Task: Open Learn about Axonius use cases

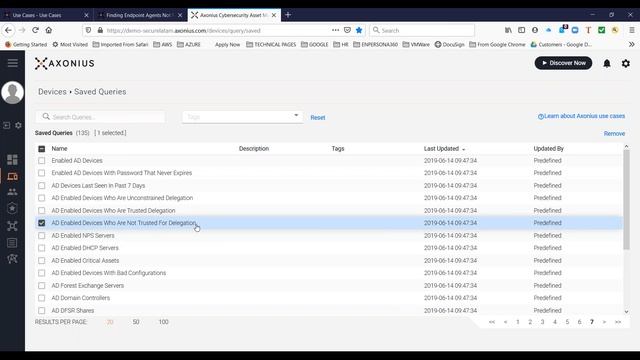Action: tap(581, 116)
